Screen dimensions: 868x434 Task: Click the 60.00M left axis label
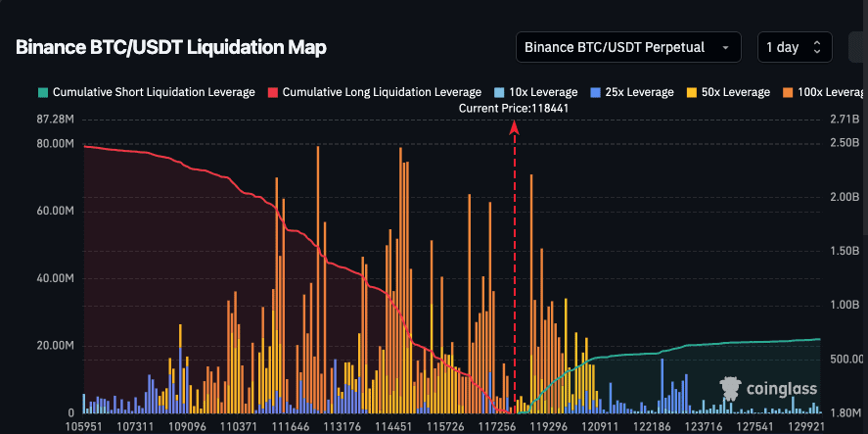tap(56, 212)
